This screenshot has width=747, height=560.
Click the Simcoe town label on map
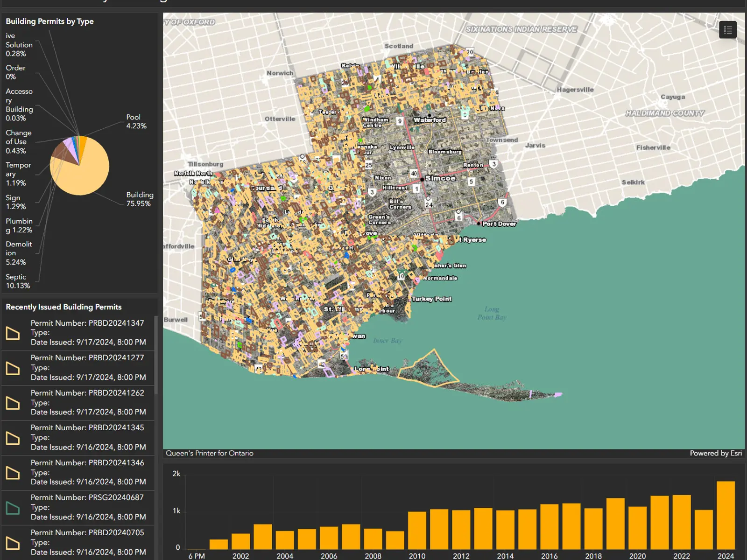click(440, 178)
